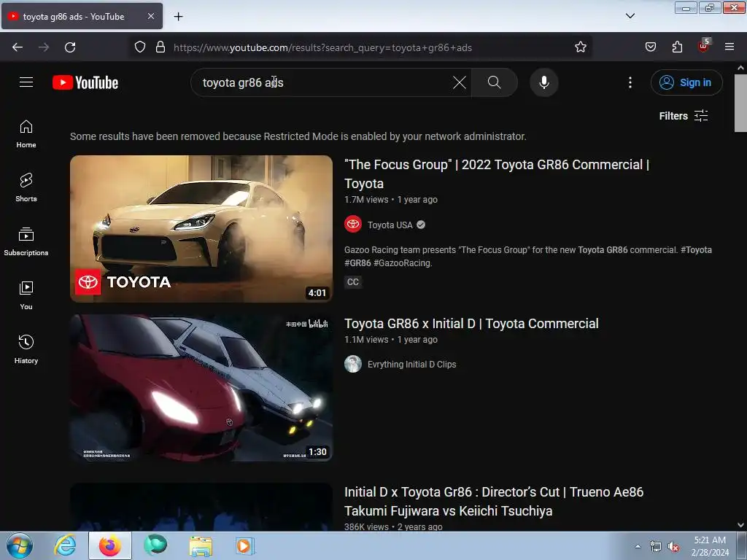Viewport: 747px width, 560px height.
Task: Visit Evrything Initial D Clips channel name
Action: (x=411, y=365)
